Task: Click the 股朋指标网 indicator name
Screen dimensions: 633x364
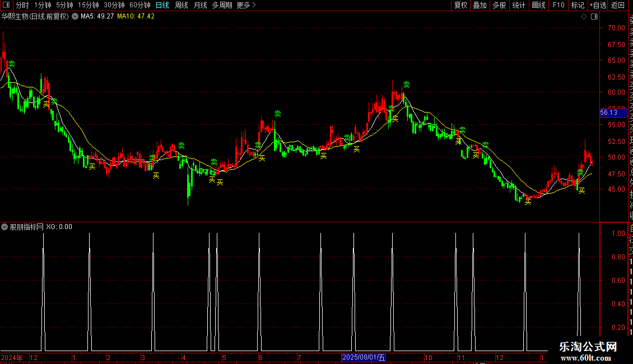Action: (x=27, y=227)
